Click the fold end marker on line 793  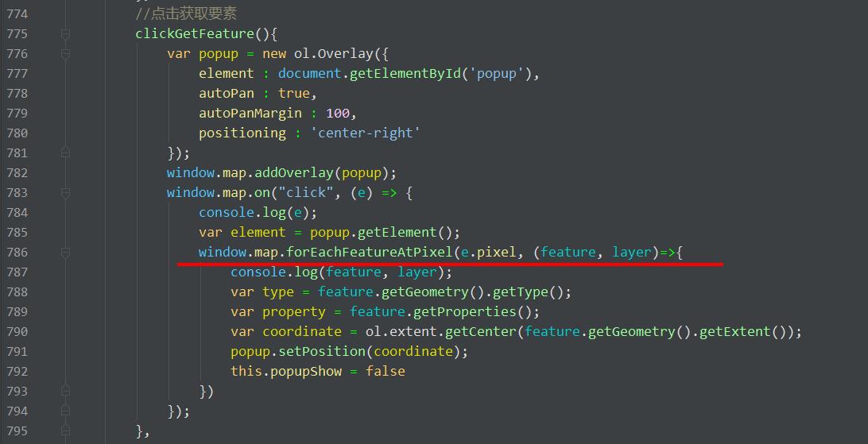[x=65, y=391]
